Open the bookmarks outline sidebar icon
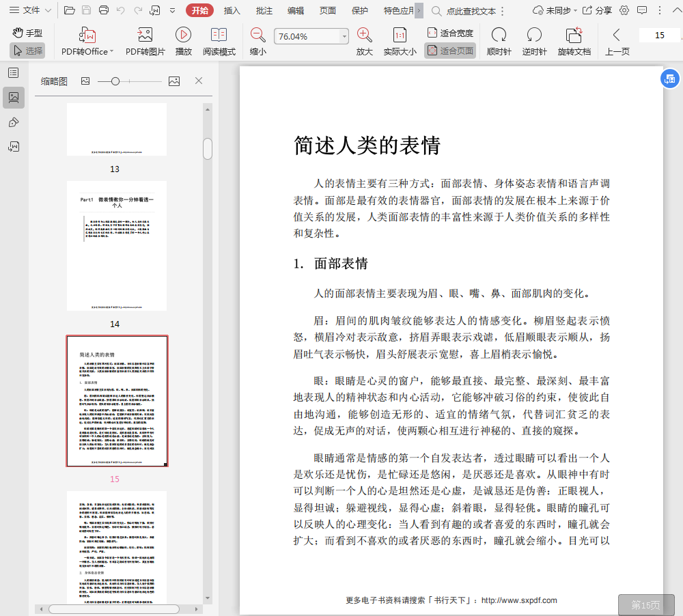Viewport: 683px width, 616px height. 13,73
